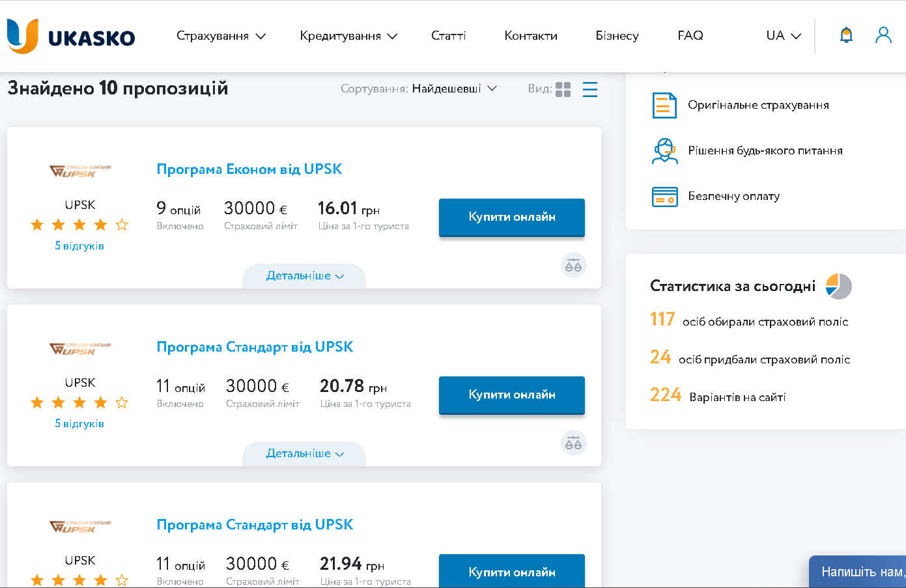The image size is (906, 588).
Task: Click 30000 € limit in Економ card
Action: pos(256,208)
